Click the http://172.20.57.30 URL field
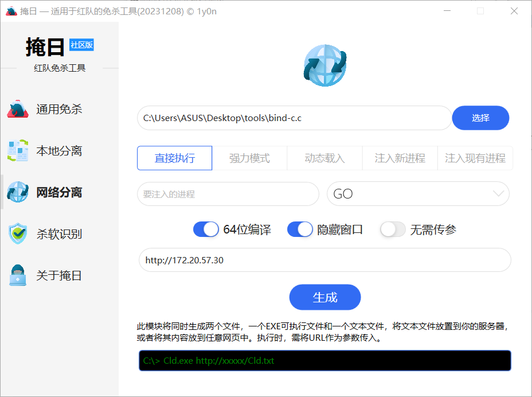532x397 pixels. [324, 260]
